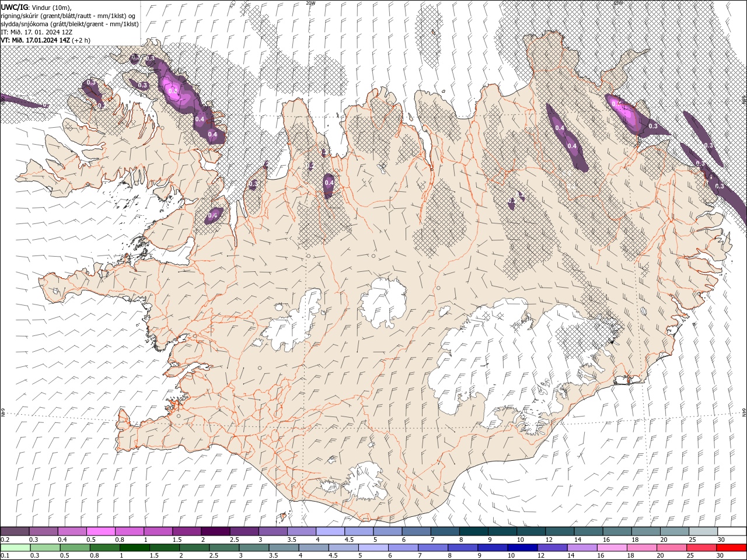
Task: Click lower legend swatch between 18 and 20
Action: 641,548
